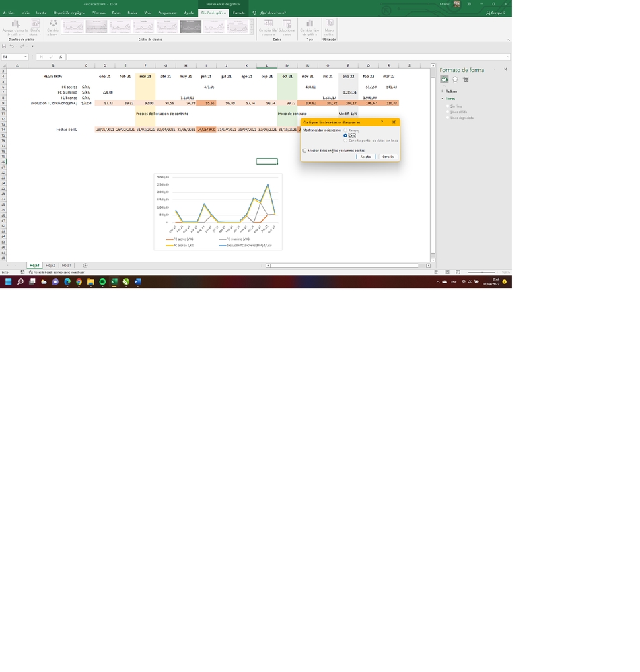This screenshot has width=640, height=672.
Task: Switch to the Formato ribbon tab
Action: (x=238, y=12)
